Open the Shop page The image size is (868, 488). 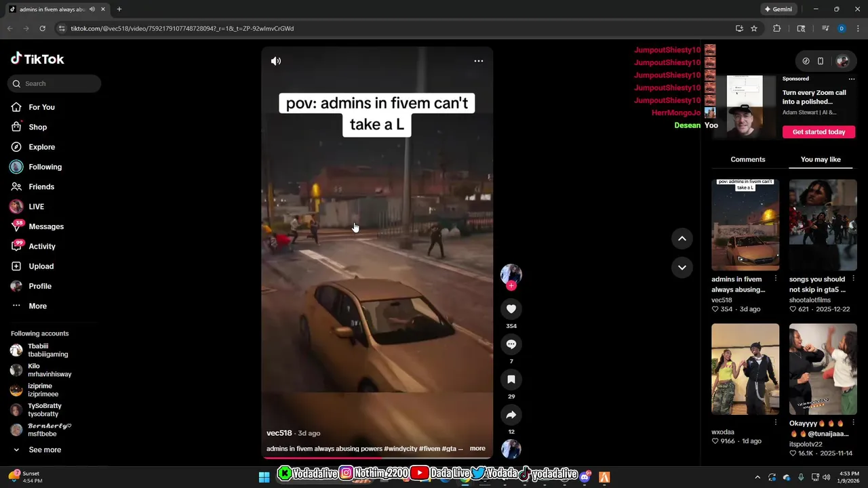[x=37, y=127]
